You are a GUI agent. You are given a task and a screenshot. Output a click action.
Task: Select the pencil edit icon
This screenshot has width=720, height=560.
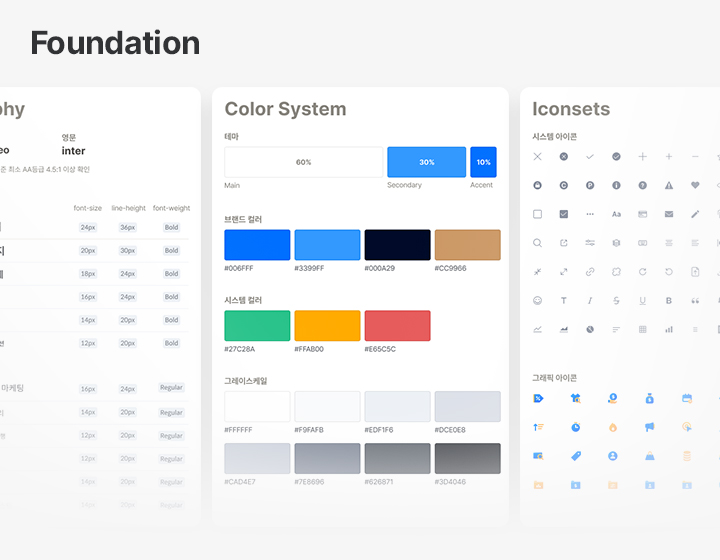coord(696,214)
